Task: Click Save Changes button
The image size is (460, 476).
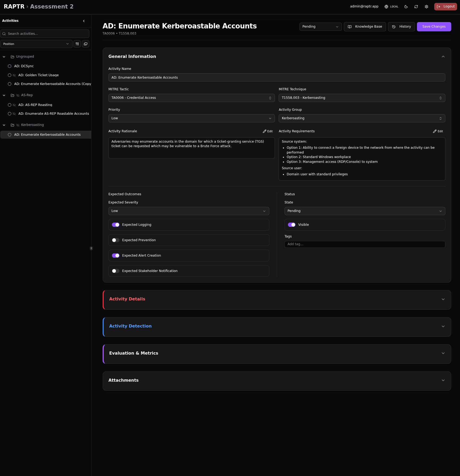Action: tap(434, 27)
